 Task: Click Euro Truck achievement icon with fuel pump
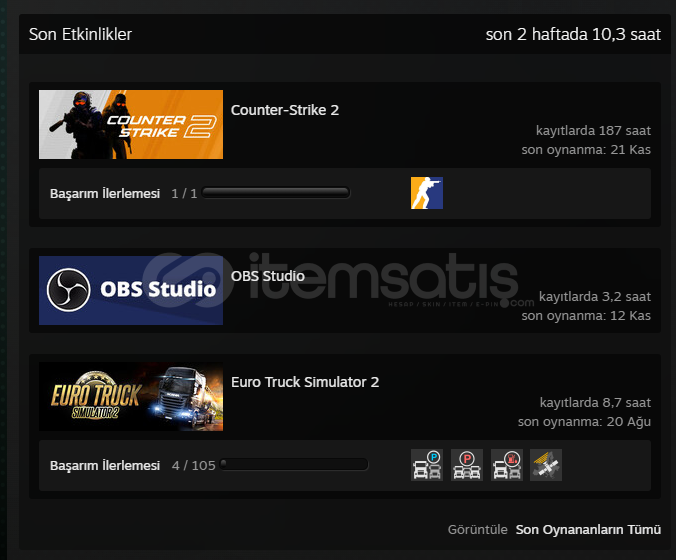pos(507,465)
